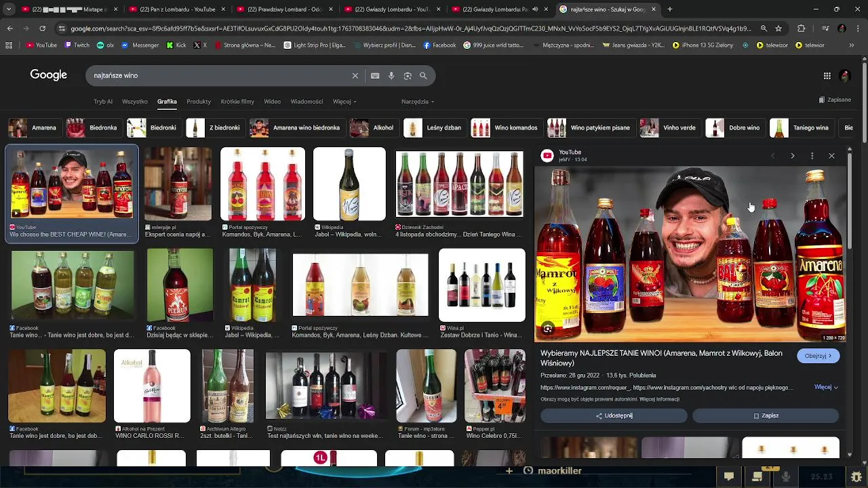Switch to the Wiadomości tab
Screen dimensions: 868x488
pos(307,102)
